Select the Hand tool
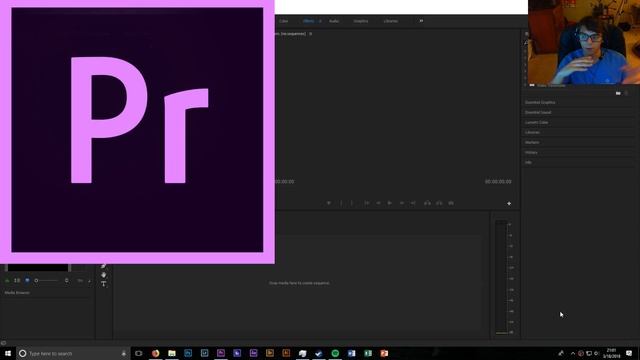Viewport: 640px width, 360px height. point(104,275)
